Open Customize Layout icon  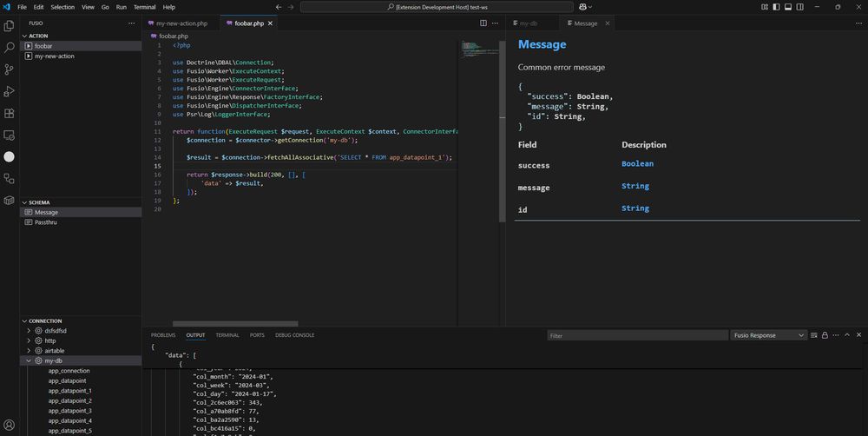point(765,7)
